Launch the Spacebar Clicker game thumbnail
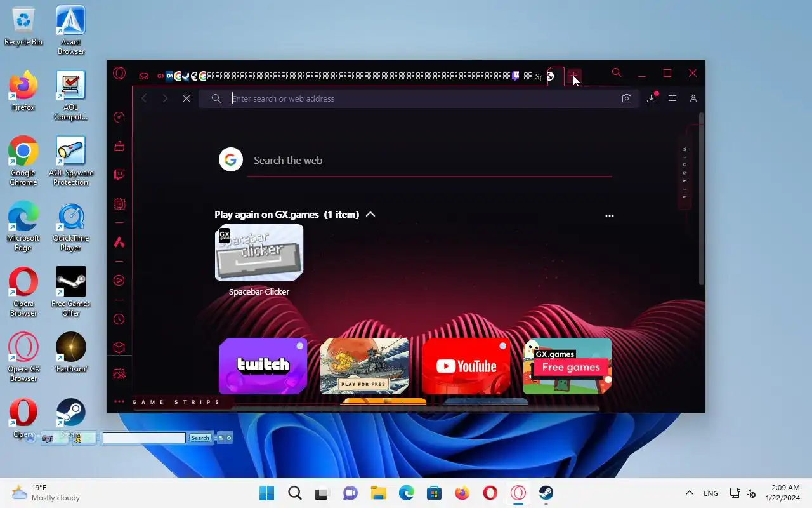This screenshot has height=508, width=812. 259,252
